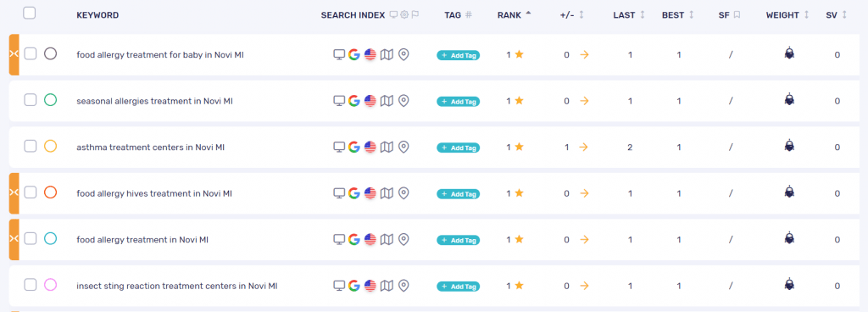Viewport: 868px width, 312px height.
Task: Click location pin in 'food allergy treatment in Novi MI' row
Action: pos(403,239)
